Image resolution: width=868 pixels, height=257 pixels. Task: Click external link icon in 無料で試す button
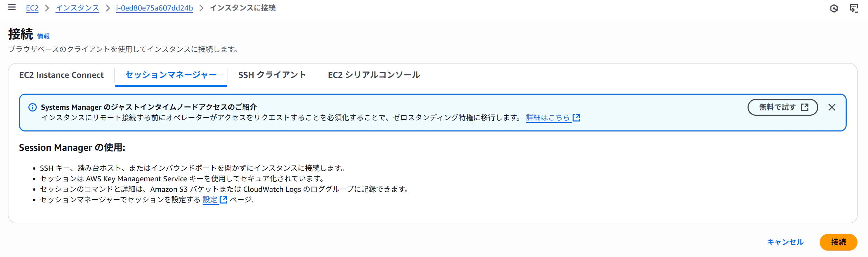805,107
